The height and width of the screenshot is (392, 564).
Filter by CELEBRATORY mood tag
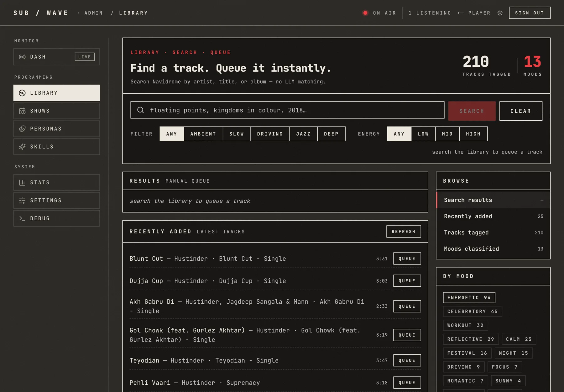tap(473, 311)
